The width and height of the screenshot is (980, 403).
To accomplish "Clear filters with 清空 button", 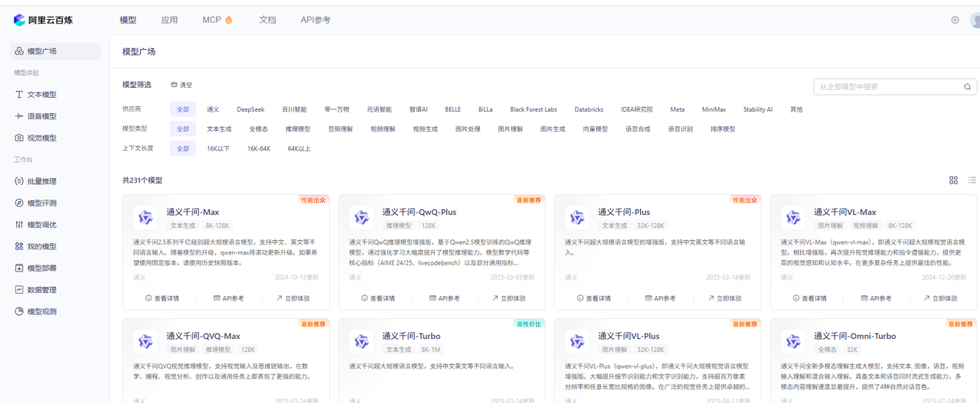I will point(181,85).
